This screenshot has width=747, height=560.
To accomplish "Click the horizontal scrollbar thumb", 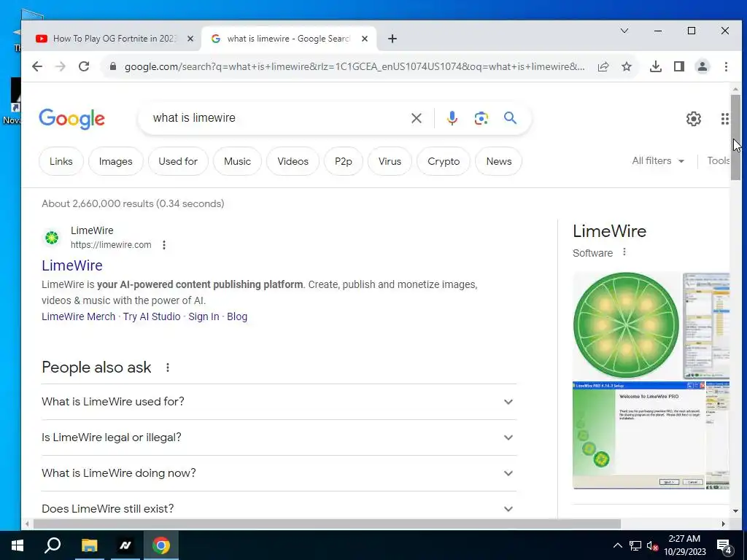I will [327, 524].
